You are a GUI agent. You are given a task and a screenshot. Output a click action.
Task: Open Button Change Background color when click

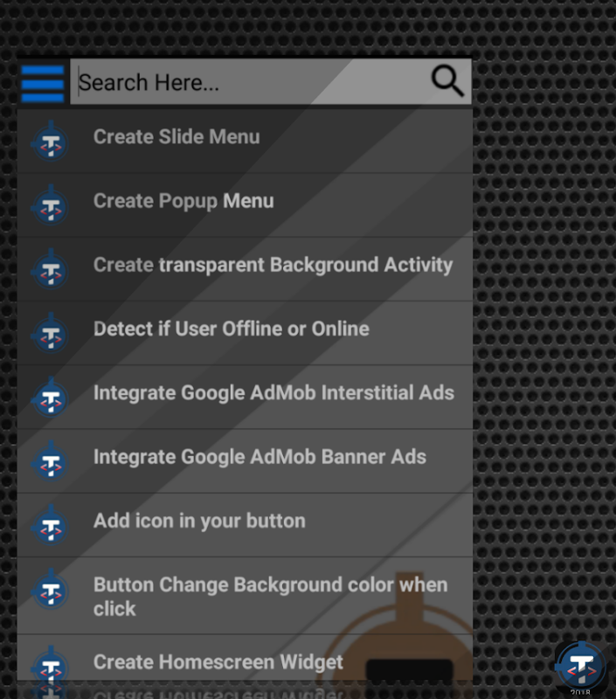click(245, 596)
